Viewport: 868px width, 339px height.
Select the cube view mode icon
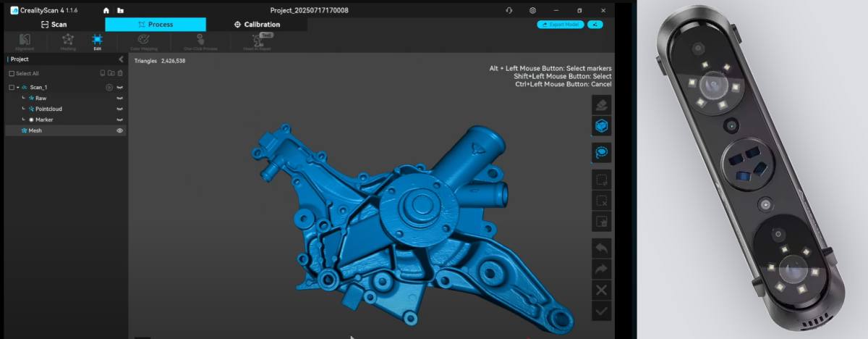(601, 126)
